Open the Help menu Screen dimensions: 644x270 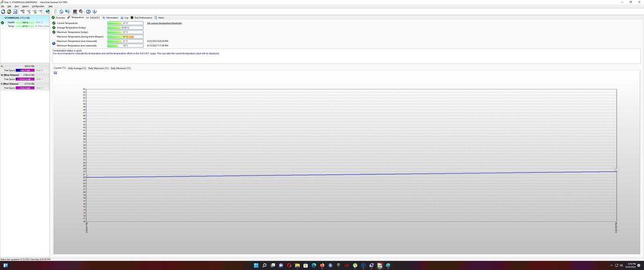50,6
